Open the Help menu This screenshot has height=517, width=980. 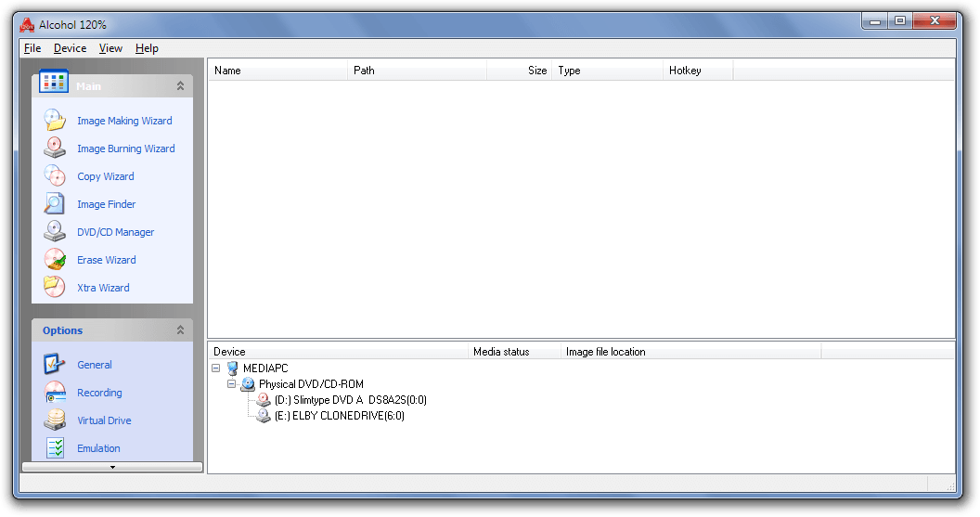point(147,48)
